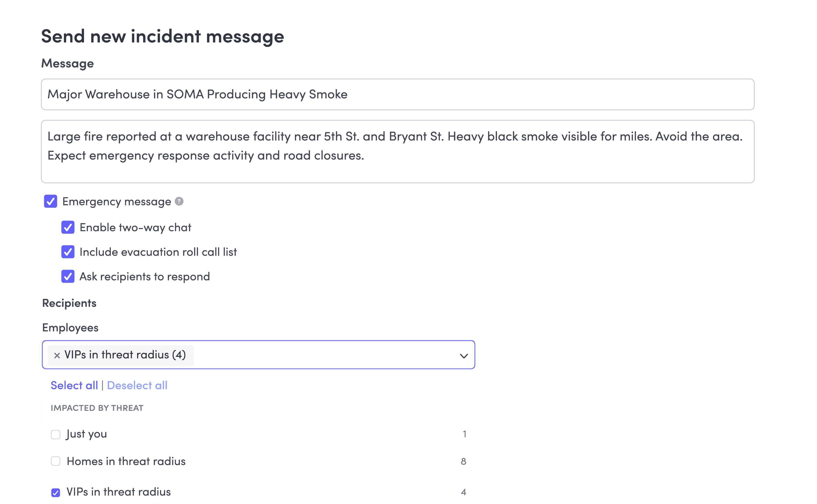Click the Homes in threat radius count 8
The image size is (817, 504).
pyautogui.click(x=463, y=461)
